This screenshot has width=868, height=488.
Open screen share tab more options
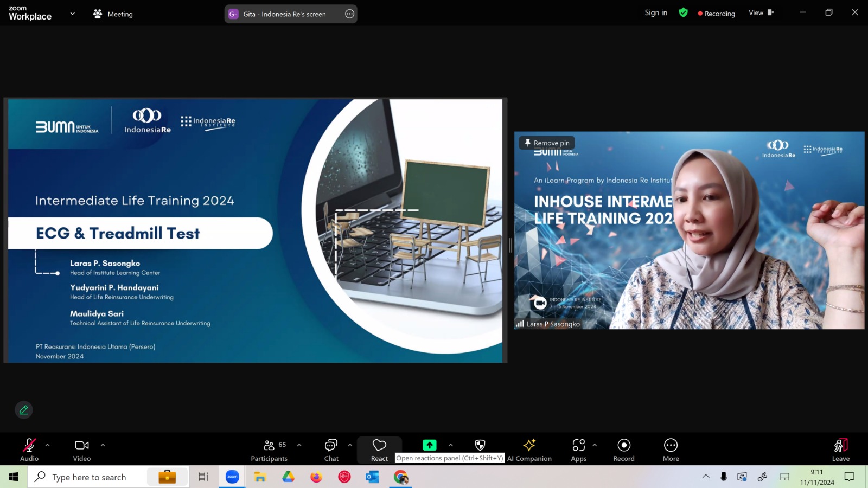(x=350, y=14)
